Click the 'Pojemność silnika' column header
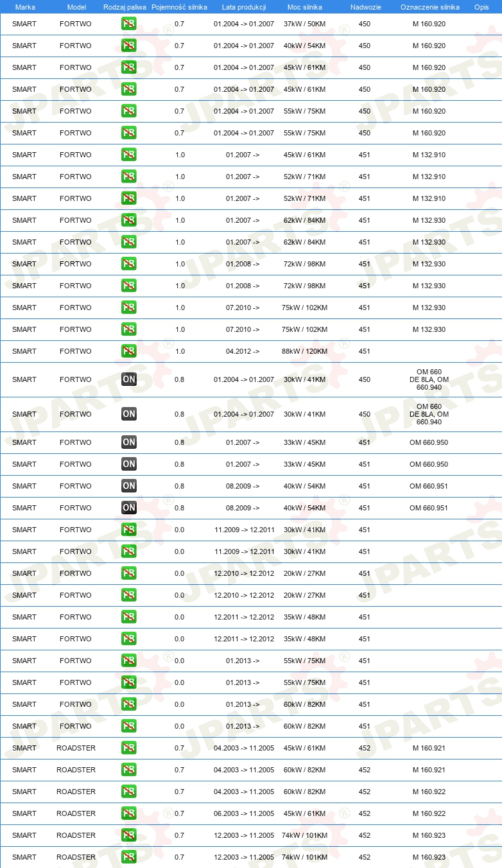 tap(179, 7)
